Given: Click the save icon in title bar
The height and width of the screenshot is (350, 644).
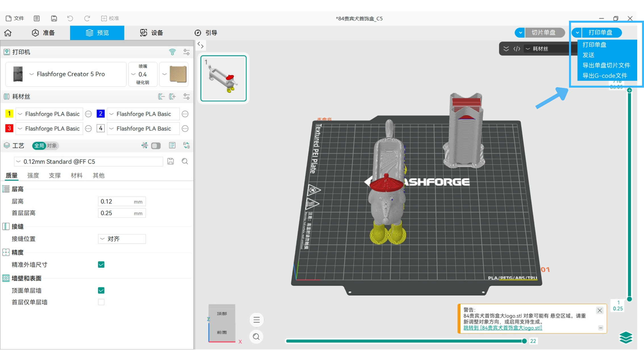Looking at the screenshot, I should click(x=54, y=18).
